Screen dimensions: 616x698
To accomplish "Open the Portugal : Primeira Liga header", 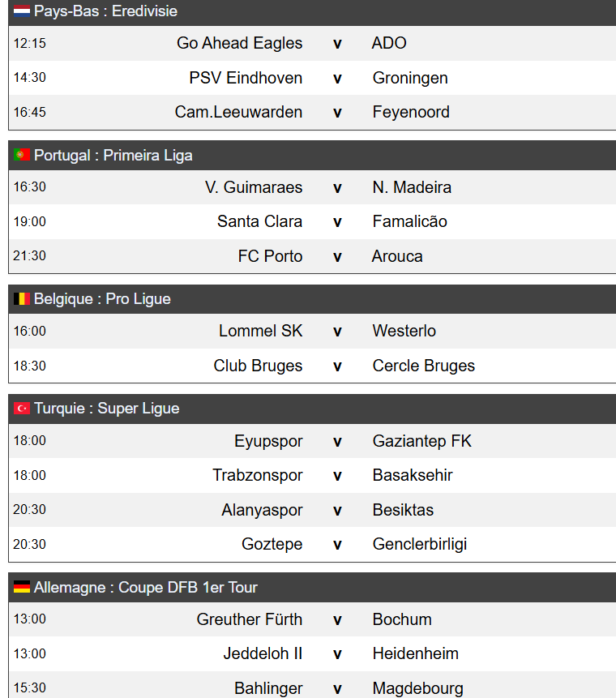I will 312,156.
